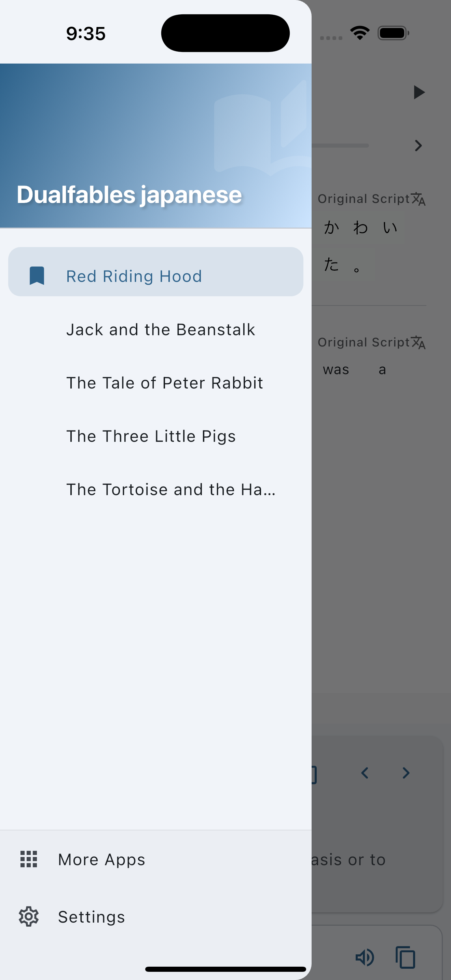Tap the Dualfables japanese header banner

coord(155,146)
